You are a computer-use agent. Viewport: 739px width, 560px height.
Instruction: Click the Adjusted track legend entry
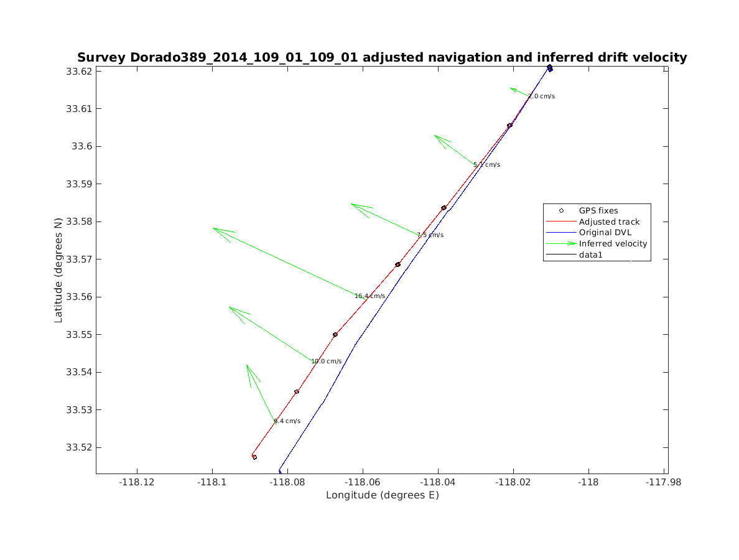click(x=609, y=222)
